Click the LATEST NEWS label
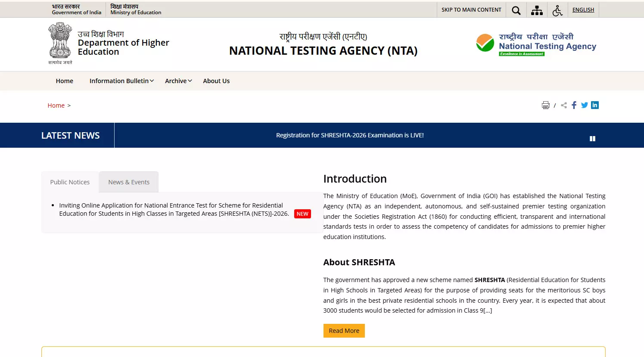This screenshot has height=357, width=644. tap(71, 136)
